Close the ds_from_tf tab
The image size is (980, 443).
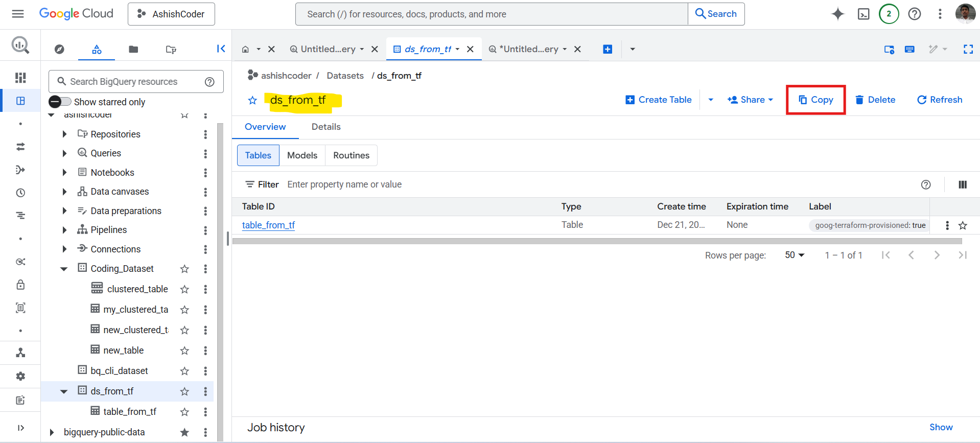tap(470, 49)
